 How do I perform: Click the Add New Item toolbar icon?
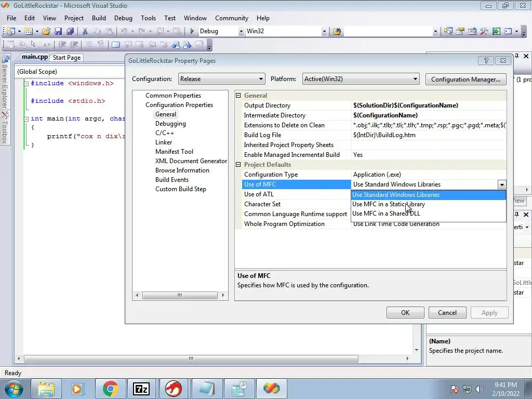(x=29, y=31)
